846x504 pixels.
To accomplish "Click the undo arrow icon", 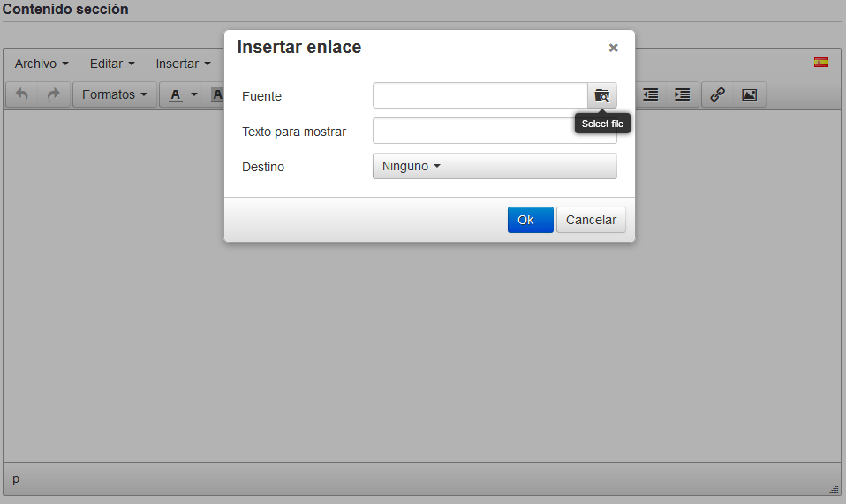I will [21, 94].
